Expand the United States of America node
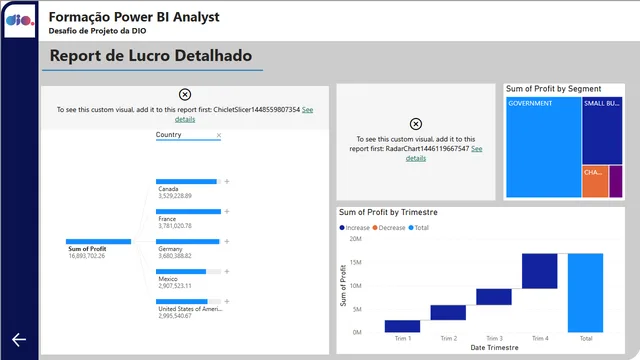The image size is (640, 360). [227, 301]
